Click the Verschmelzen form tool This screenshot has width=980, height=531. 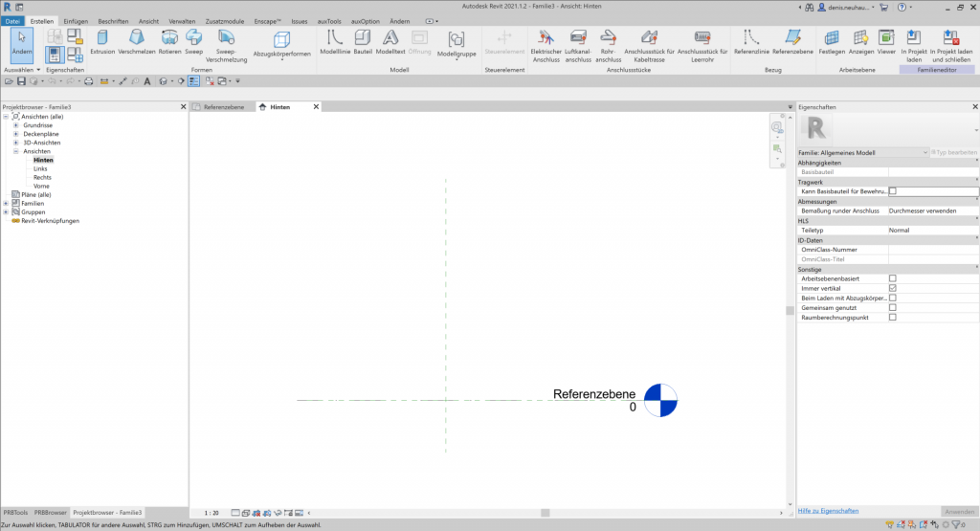pos(137,41)
